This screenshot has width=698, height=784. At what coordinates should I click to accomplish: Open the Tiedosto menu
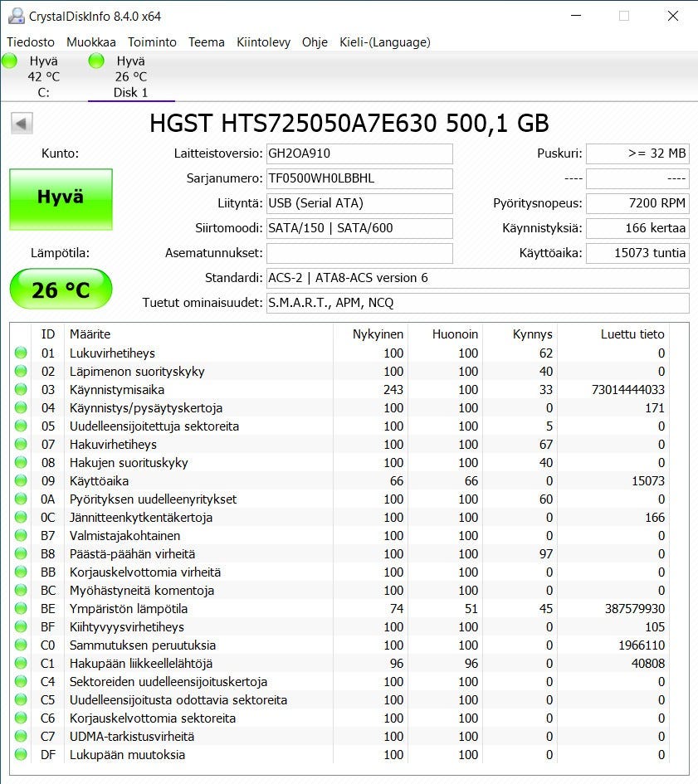pyautogui.click(x=31, y=42)
